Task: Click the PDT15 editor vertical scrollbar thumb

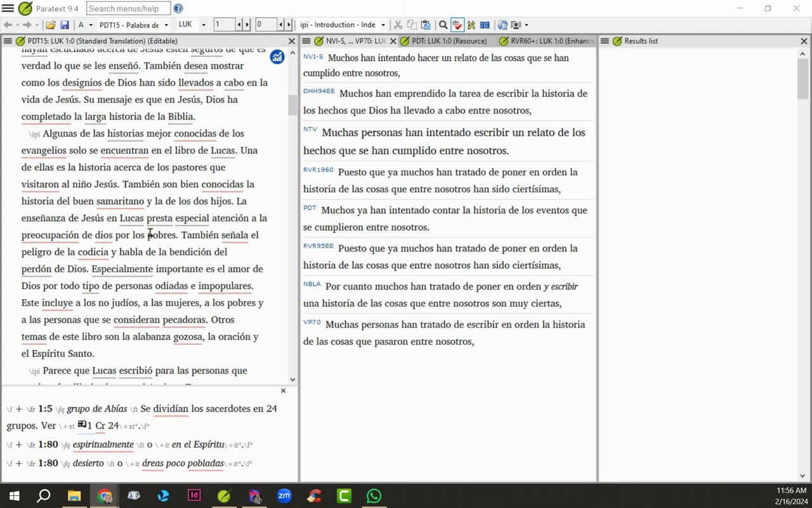Action: coord(292,105)
